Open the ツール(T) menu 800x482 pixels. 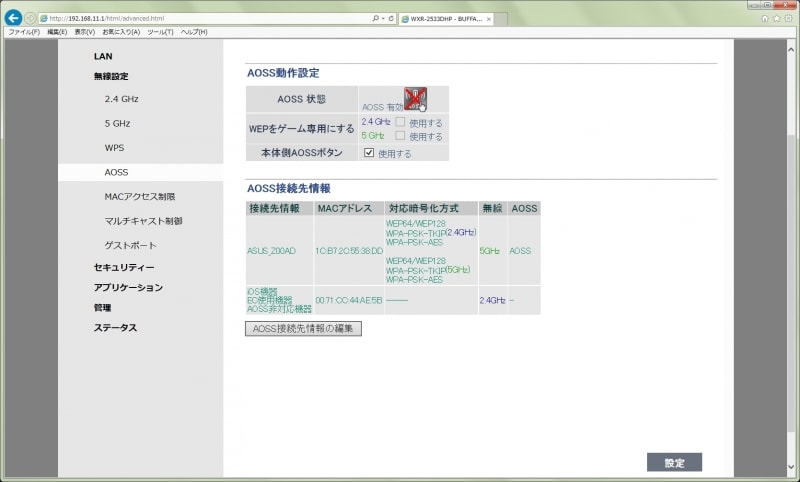tap(160, 32)
